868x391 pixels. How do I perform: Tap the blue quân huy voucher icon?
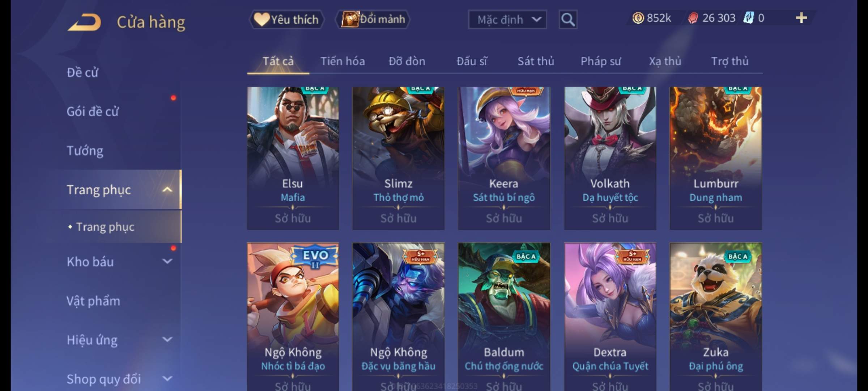click(x=748, y=18)
